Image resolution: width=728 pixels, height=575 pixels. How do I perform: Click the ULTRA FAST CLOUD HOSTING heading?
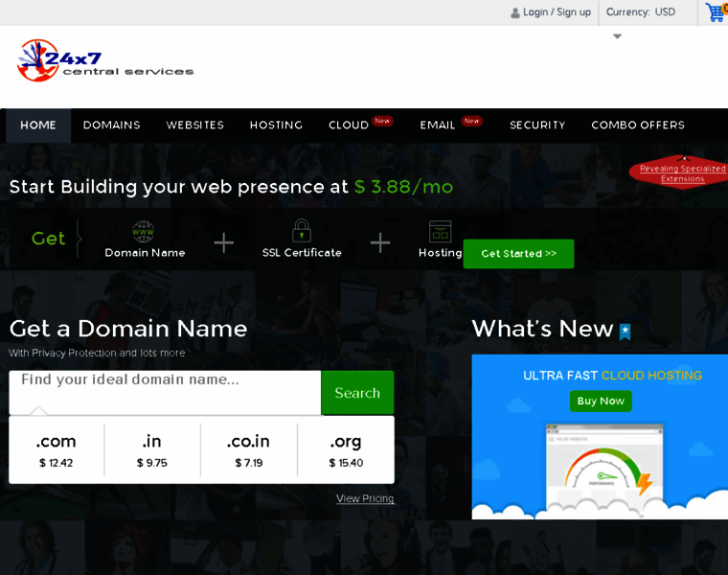pyautogui.click(x=612, y=376)
